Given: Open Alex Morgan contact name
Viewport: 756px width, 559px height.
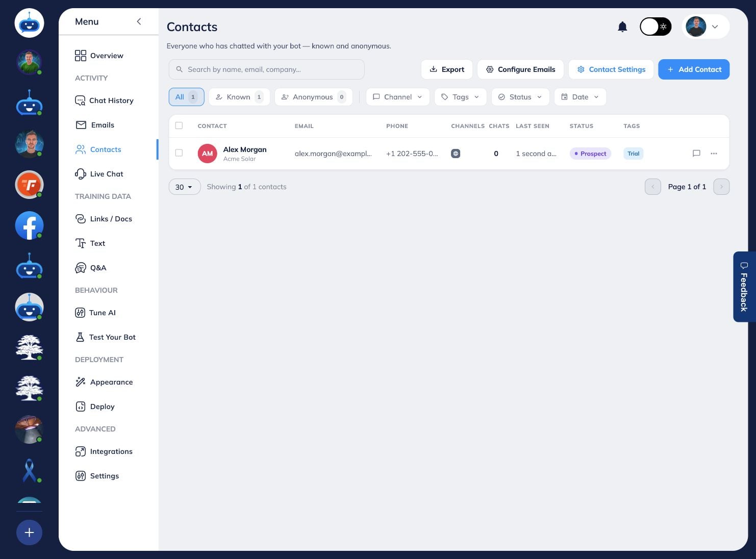Looking at the screenshot, I should coord(245,149).
